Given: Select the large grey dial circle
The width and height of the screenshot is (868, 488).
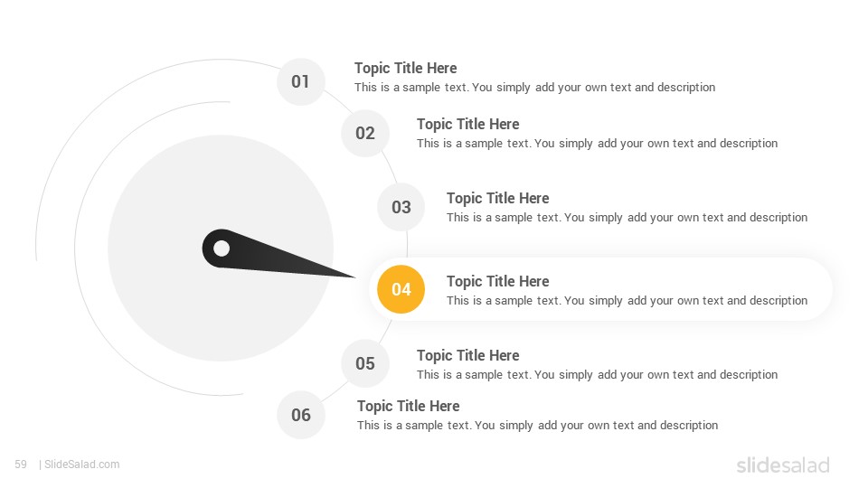Looking at the screenshot, I should [221, 249].
